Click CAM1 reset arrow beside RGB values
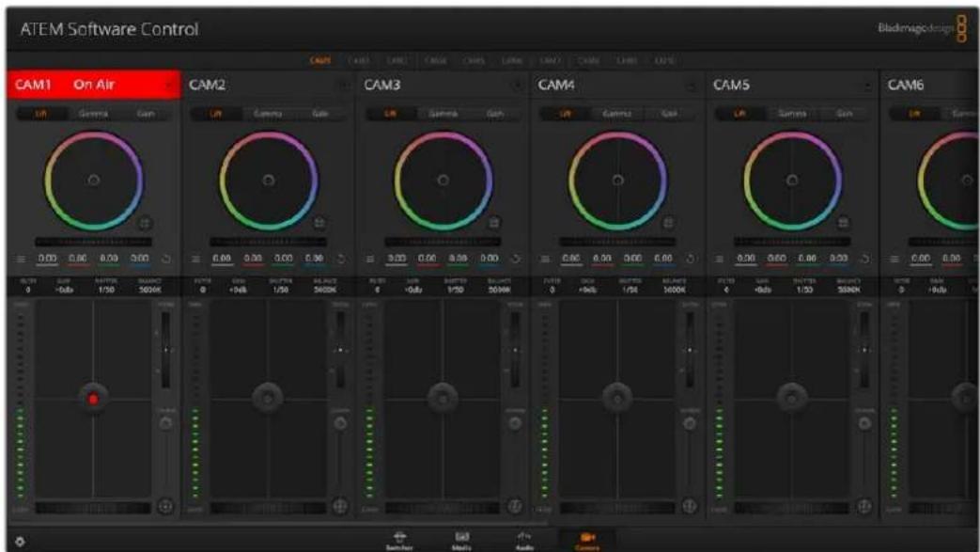The width and height of the screenshot is (980, 552). coord(166,259)
